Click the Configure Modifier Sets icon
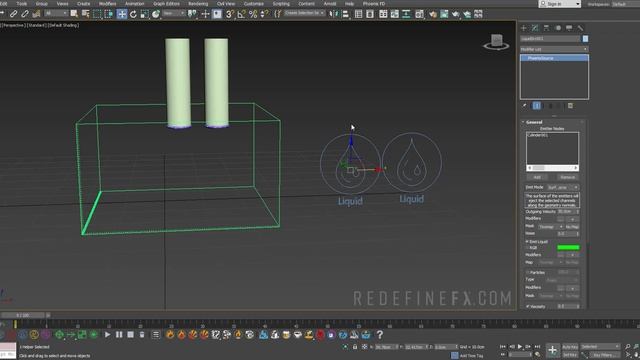The width and height of the screenshot is (640, 360). [570, 106]
